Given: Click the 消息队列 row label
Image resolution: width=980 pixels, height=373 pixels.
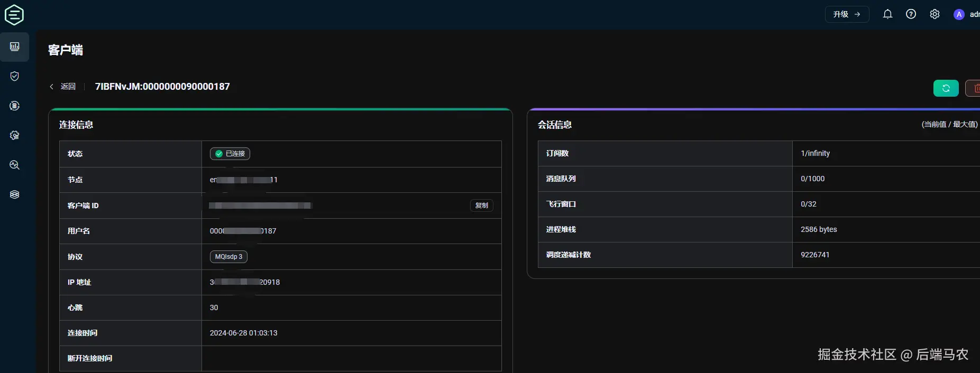Looking at the screenshot, I should click(561, 179).
